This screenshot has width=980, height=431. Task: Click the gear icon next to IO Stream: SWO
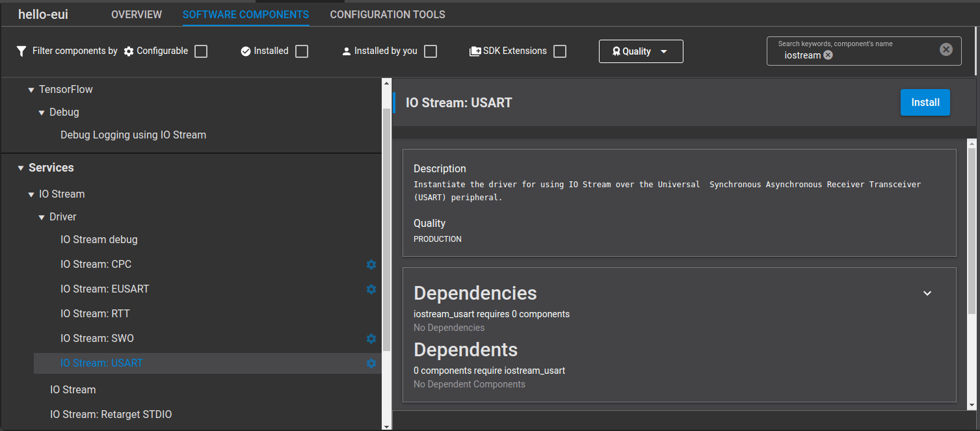coord(371,339)
